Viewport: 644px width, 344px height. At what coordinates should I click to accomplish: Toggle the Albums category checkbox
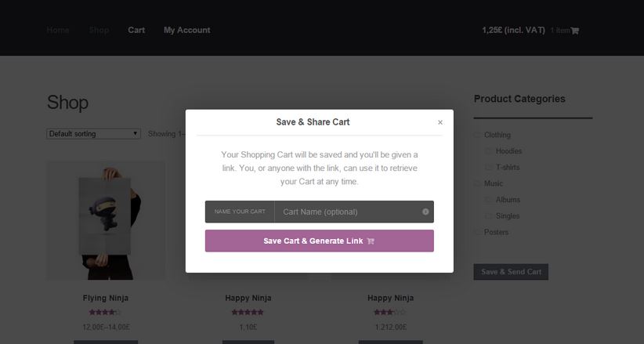pos(488,200)
